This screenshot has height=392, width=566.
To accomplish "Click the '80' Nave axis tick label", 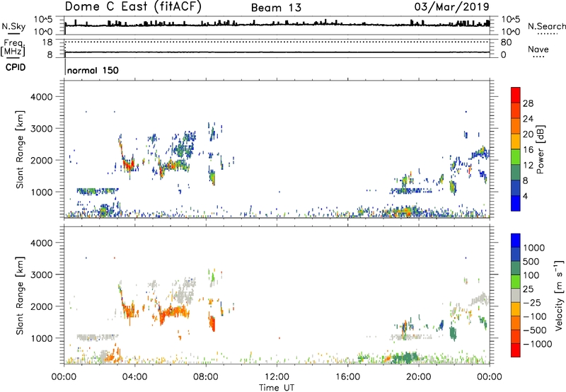I will [507, 42].
